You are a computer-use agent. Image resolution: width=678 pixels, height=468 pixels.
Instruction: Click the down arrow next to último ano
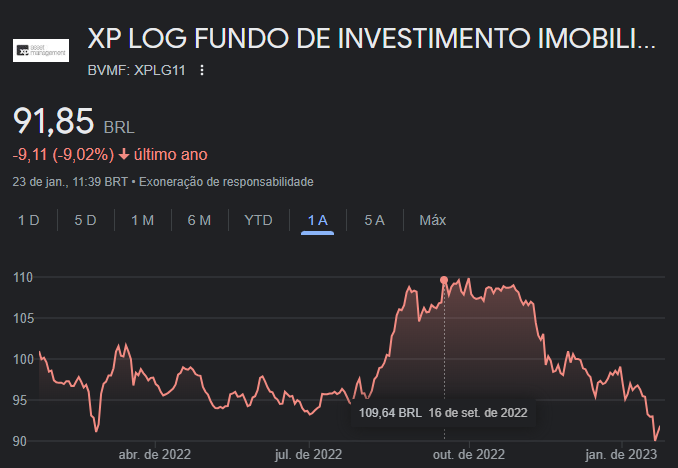coord(124,154)
